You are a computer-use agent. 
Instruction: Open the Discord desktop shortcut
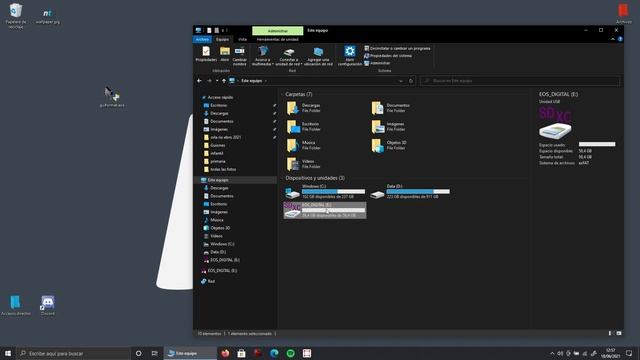point(47,305)
